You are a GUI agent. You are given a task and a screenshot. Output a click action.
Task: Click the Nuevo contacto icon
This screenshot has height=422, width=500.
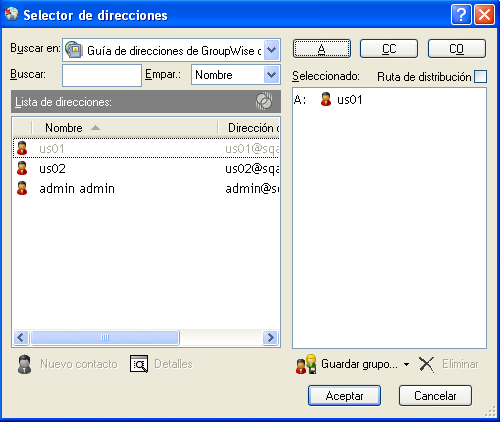point(24,364)
